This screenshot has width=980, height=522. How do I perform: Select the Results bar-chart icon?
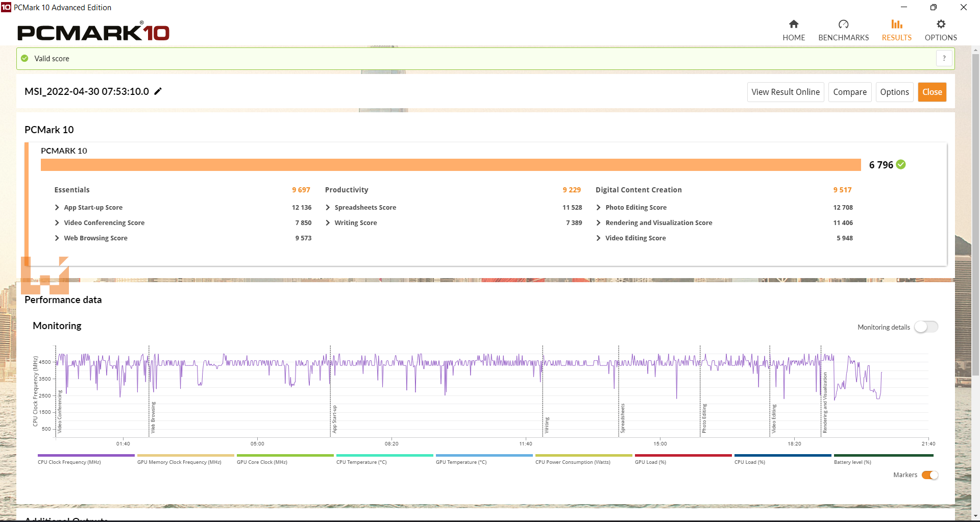[x=896, y=24]
